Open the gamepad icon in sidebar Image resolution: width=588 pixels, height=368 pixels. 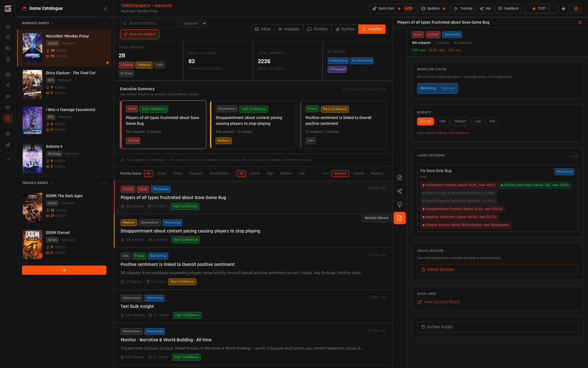point(8,48)
